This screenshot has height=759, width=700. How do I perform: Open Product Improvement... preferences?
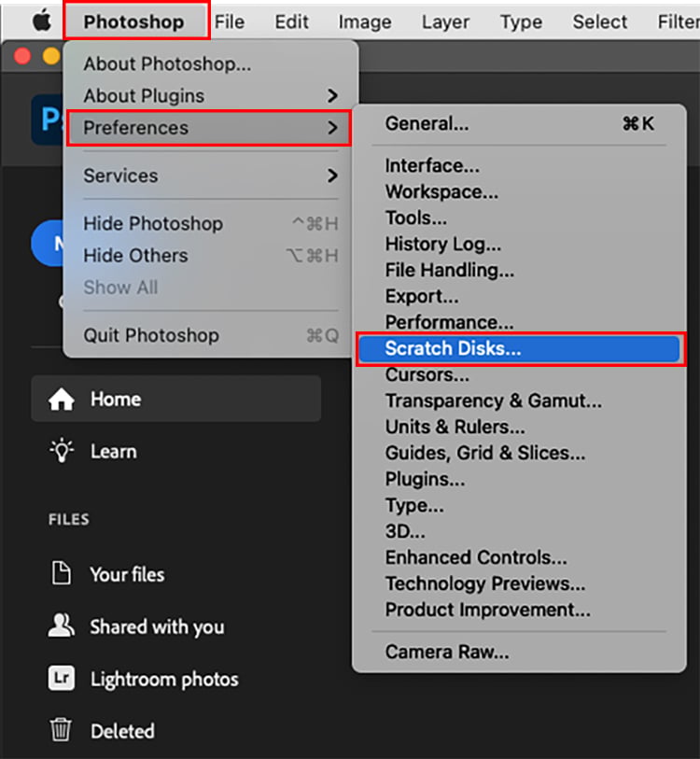tap(519, 611)
